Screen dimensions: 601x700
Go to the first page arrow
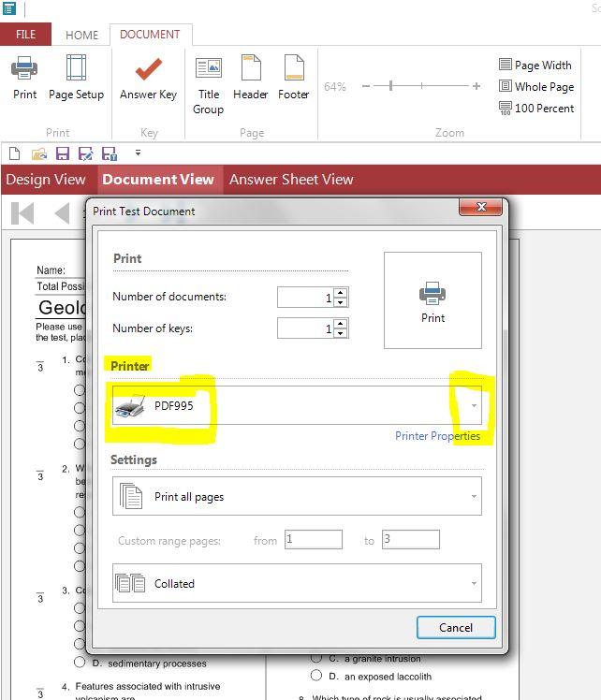click(x=22, y=213)
